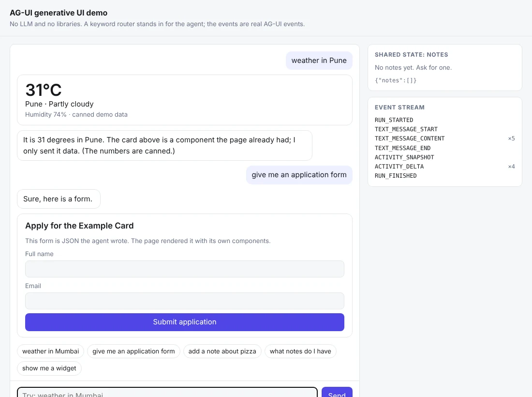Select the RUN_STARTED event row

[445, 120]
